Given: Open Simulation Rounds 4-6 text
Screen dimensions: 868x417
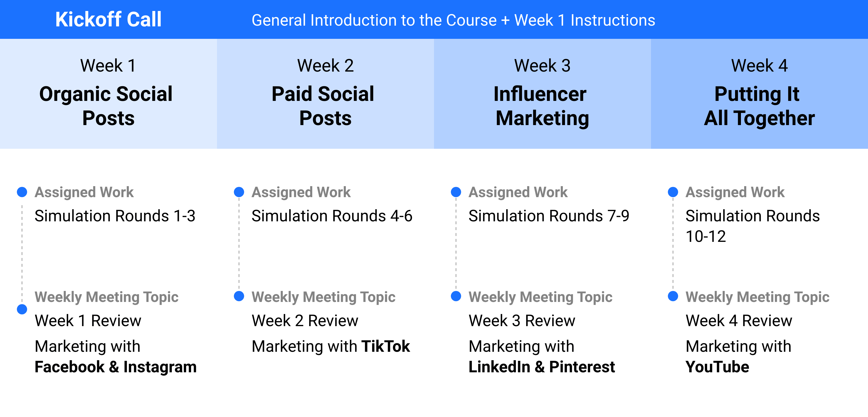Looking at the screenshot, I should tap(332, 216).
